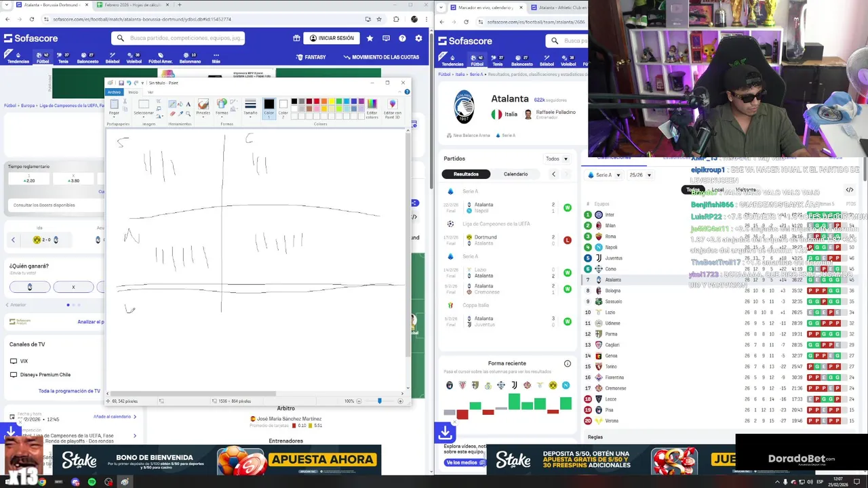Viewport: 868px width, 488px height.
Task: Click the Spotify icon in taskbar
Action: (x=92, y=482)
